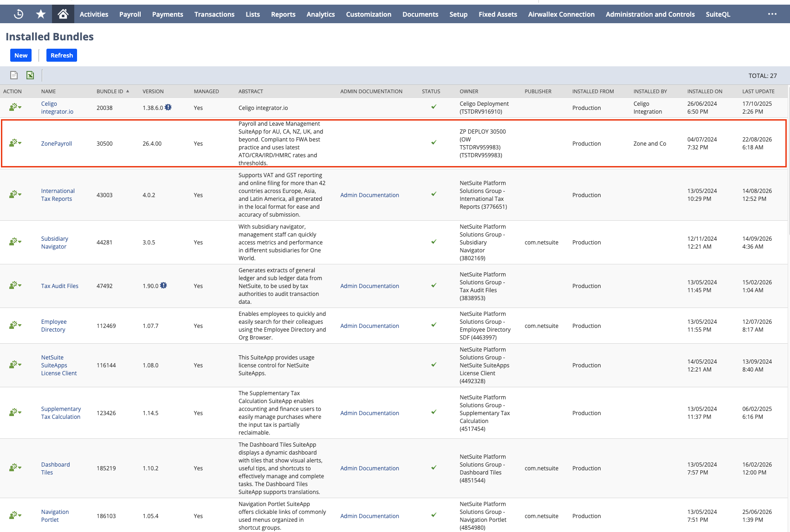Screen dimensions: 790x532
Task: Open the Recent Records history icon
Action: pos(19,14)
